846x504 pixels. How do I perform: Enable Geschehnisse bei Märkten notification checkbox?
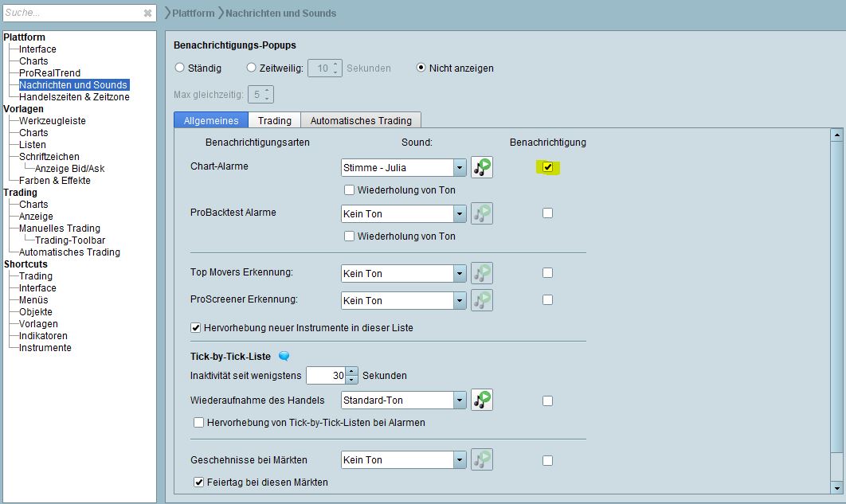(x=547, y=460)
